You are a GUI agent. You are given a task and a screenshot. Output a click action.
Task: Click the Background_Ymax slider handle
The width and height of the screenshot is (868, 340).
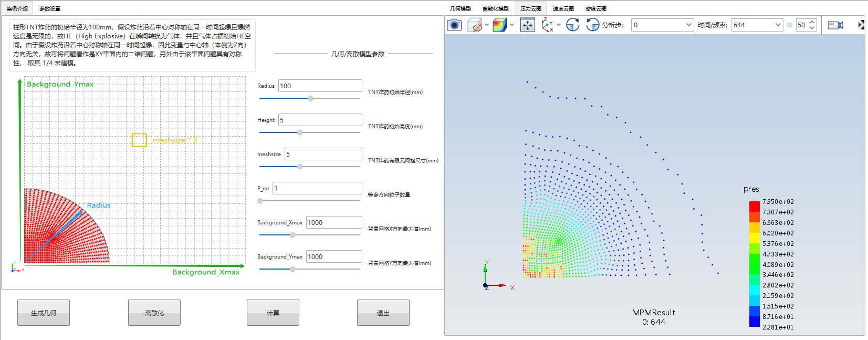coord(292,269)
